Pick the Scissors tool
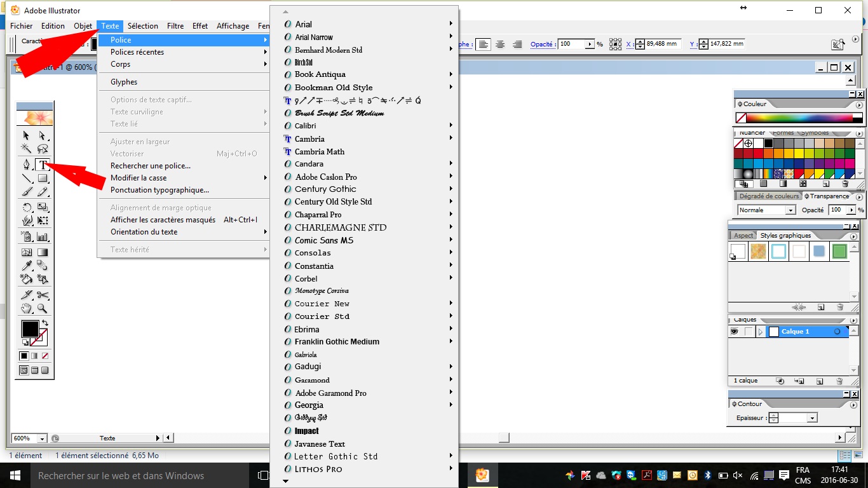The width and height of the screenshot is (868, 488). (43, 295)
